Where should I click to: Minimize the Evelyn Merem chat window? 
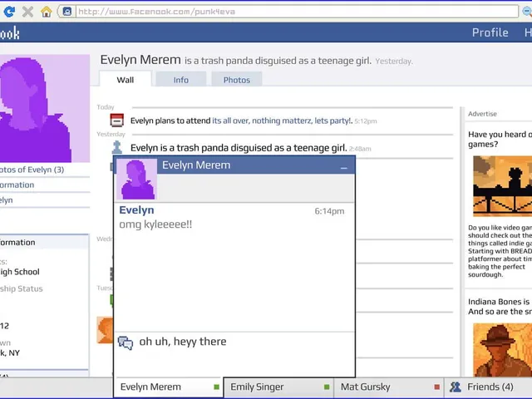point(343,167)
